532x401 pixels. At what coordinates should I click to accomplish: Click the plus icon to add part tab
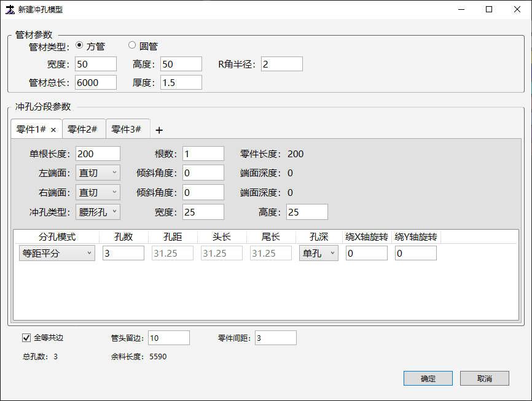pos(159,130)
